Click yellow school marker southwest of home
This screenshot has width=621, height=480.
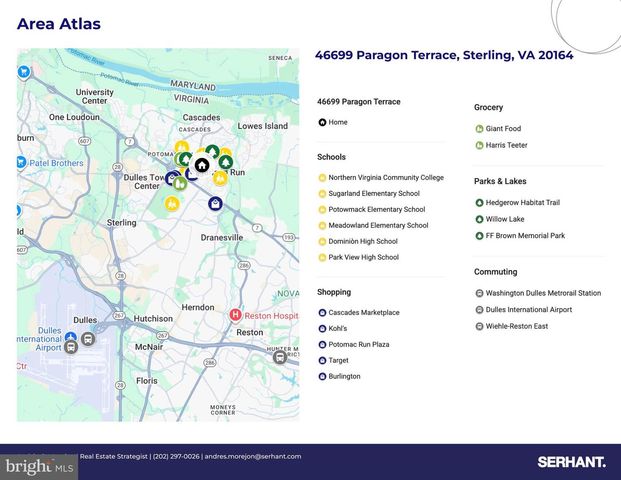[172, 204]
